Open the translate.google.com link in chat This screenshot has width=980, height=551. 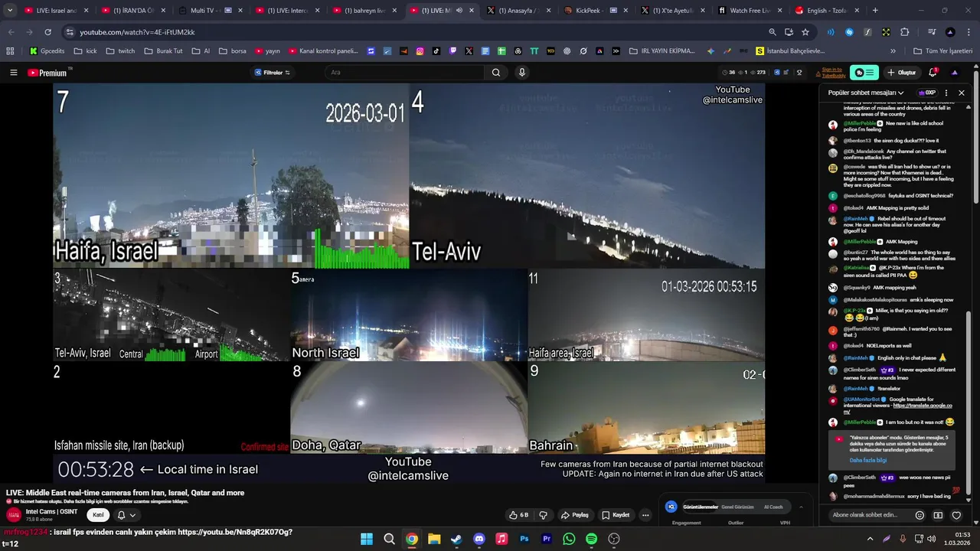pyautogui.click(x=898, y=409)
